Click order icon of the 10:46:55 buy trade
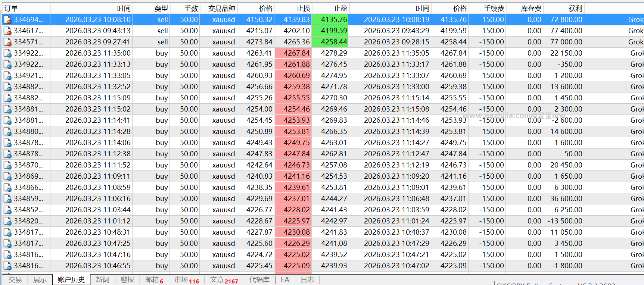 (7, 266)
